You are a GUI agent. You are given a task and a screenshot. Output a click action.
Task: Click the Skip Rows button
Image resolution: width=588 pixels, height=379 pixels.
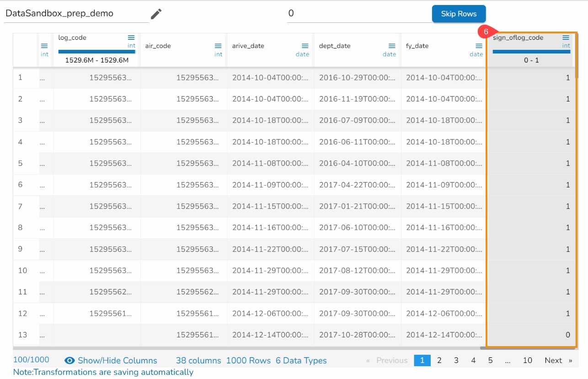[459, 14]
